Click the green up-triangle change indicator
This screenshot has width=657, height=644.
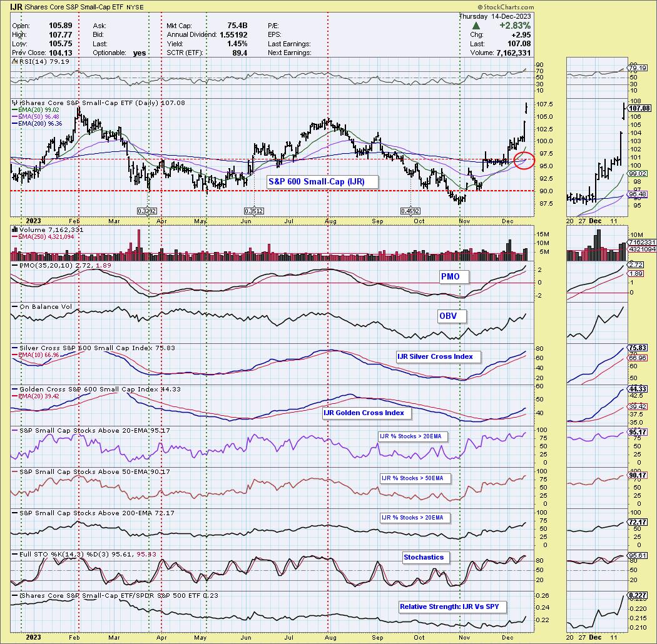tap(476, 26)
